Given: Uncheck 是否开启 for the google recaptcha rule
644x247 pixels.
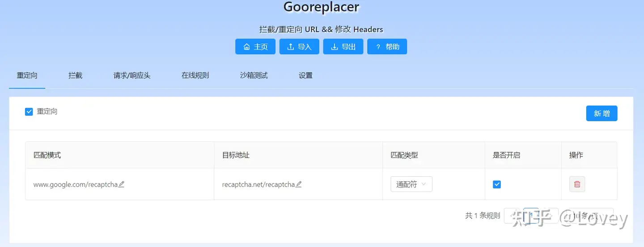Looking at the screenshot, I should point(497,184).
